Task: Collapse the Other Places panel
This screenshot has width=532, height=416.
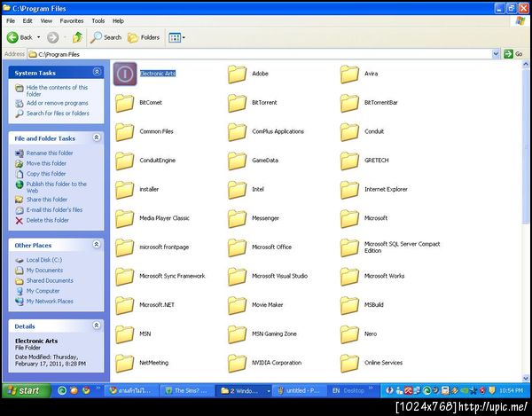Action: (97, 244)
